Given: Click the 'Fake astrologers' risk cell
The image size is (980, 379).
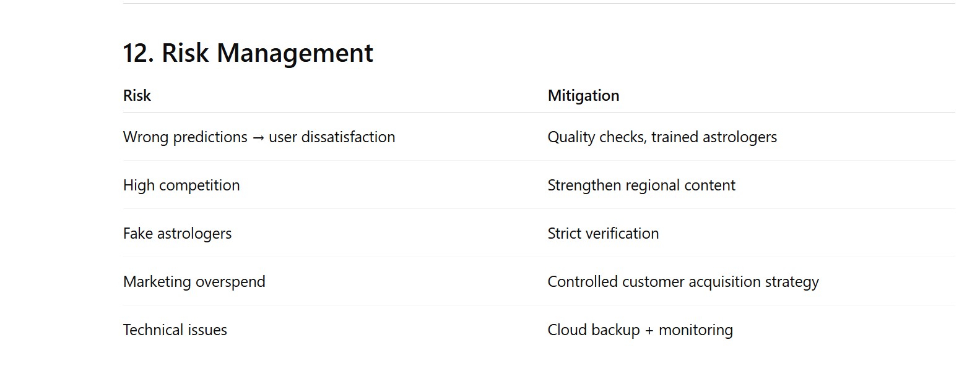Looking at the screenshot, I should pos(177,234).
